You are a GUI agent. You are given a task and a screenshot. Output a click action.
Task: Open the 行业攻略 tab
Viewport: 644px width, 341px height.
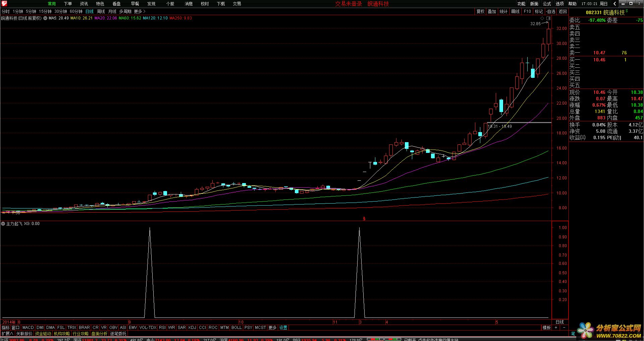tap(80, 334)
